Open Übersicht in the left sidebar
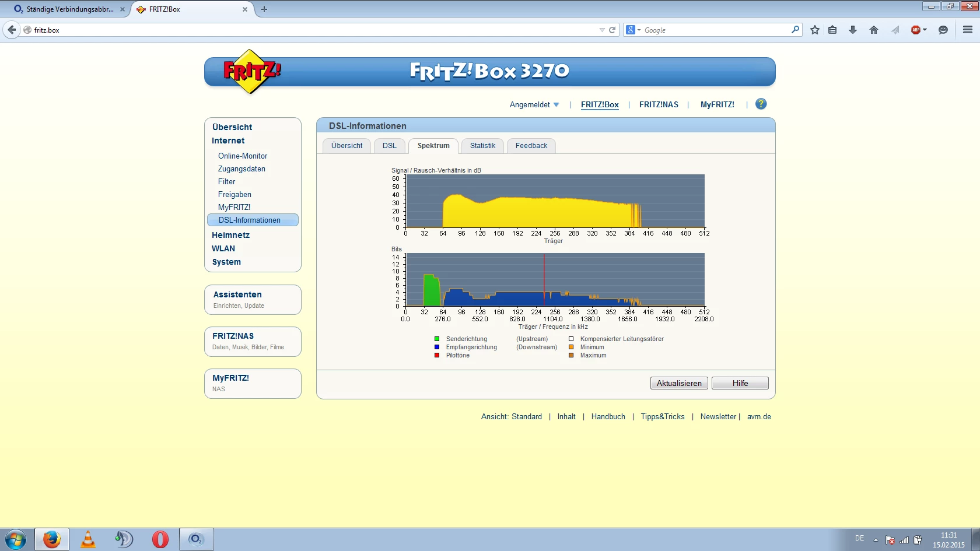980x551 pixels. click(232, 127)
